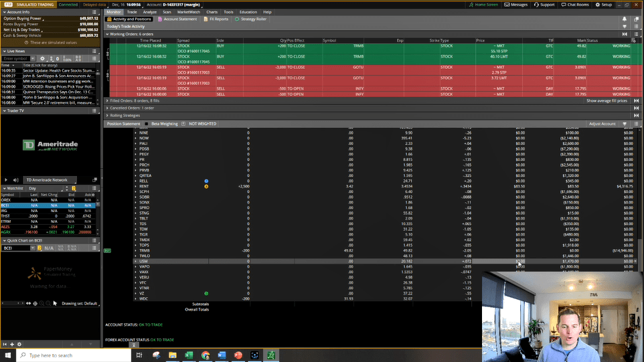This screenshot has width=644, height=362.
Task: Collapse the Working Orders section
Action: click(108, 33)
